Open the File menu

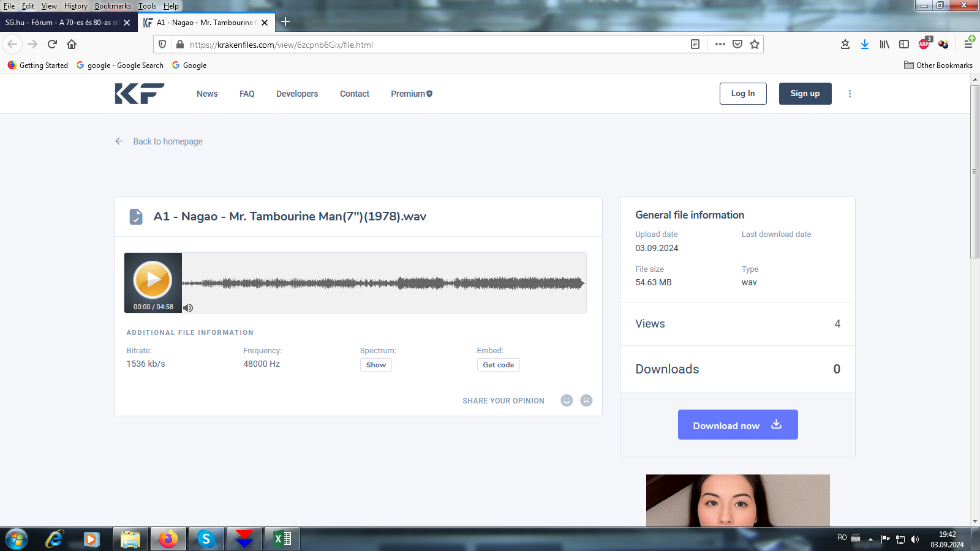tap(9, 6)
